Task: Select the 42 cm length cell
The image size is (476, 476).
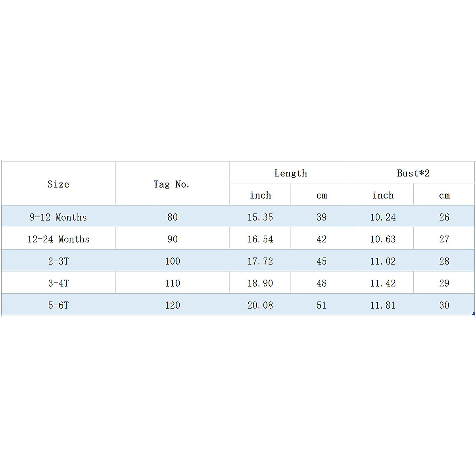Action: (x=321, y=239)
